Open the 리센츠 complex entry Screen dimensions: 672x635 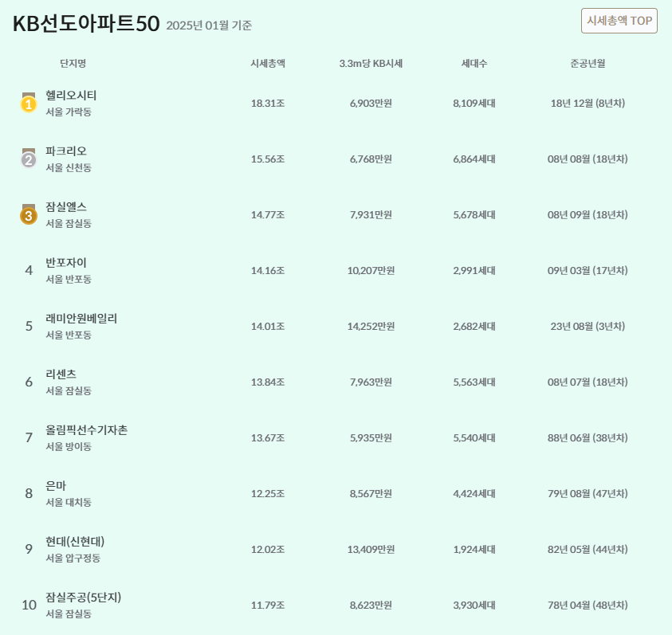point(61,374)
